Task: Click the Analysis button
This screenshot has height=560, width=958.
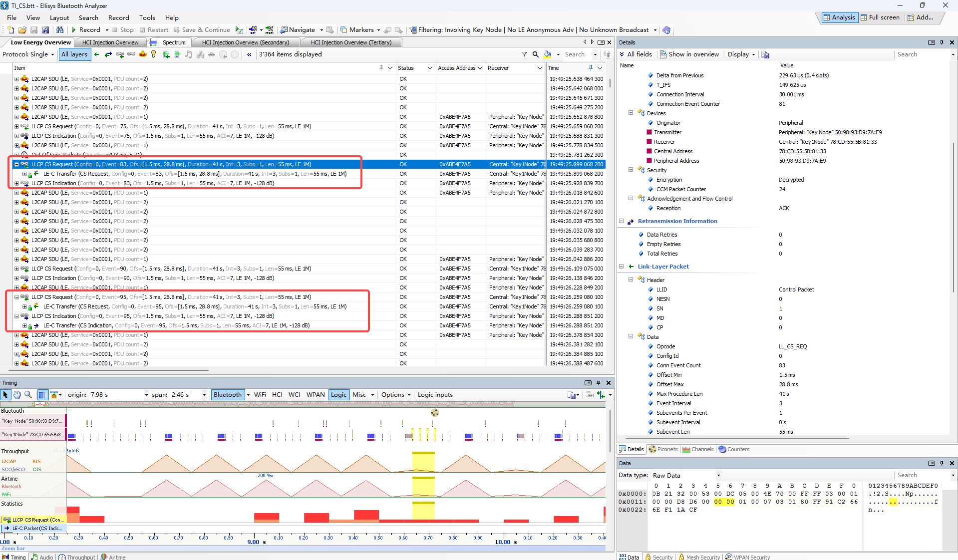Action: [839, 17]
